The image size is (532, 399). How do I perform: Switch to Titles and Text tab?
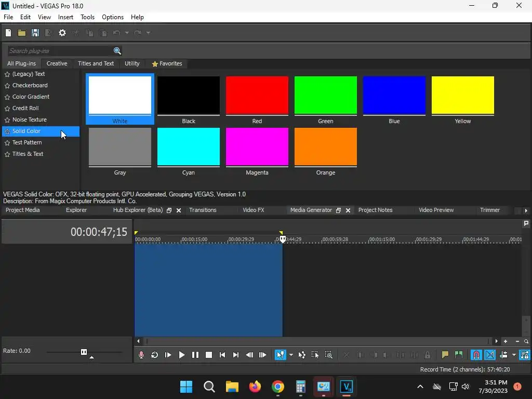click(x=96, y=63)
